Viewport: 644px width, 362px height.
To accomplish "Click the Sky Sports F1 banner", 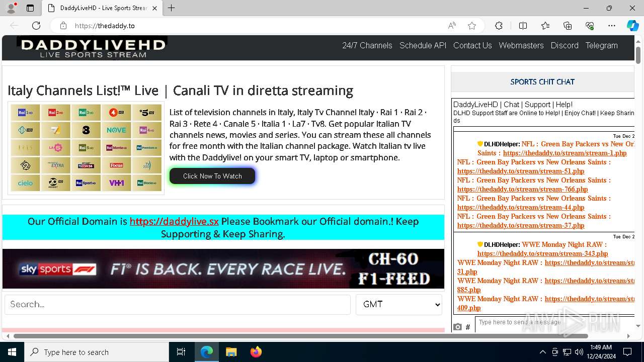I will pyautogui.click(x=223, y=269).
